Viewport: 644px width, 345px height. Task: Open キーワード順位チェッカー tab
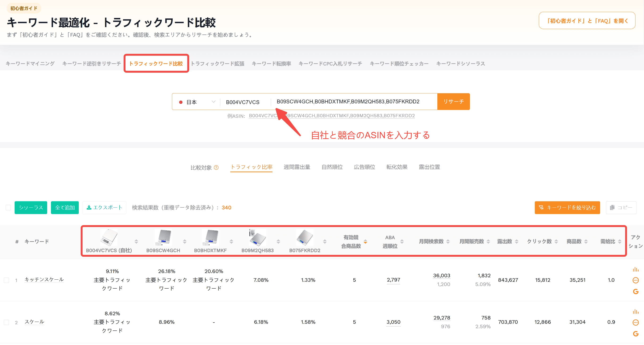[399, 63]
